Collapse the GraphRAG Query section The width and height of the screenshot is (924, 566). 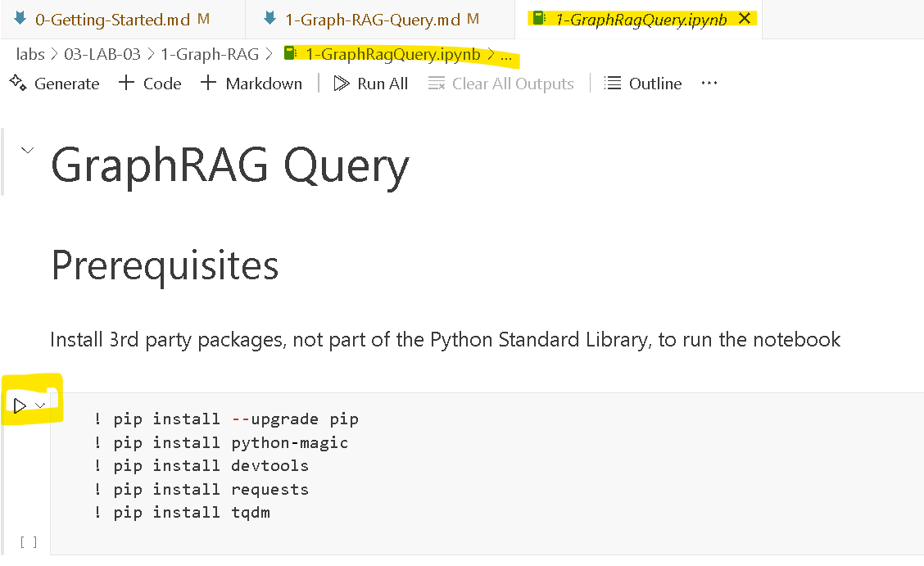27,150
